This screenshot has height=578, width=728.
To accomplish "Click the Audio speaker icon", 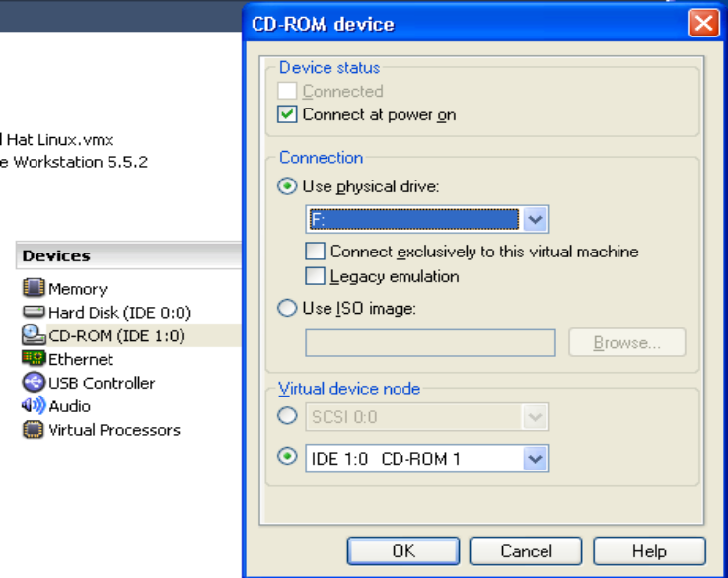I will [x=34, y=406].
